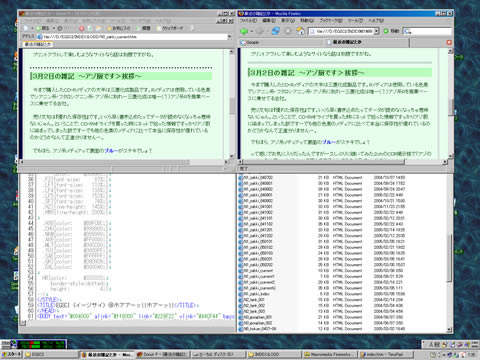Switch to the ローカル ディスク (D:) taskbar button
This screenshot has height=360, width=480.
coord(218,354)
